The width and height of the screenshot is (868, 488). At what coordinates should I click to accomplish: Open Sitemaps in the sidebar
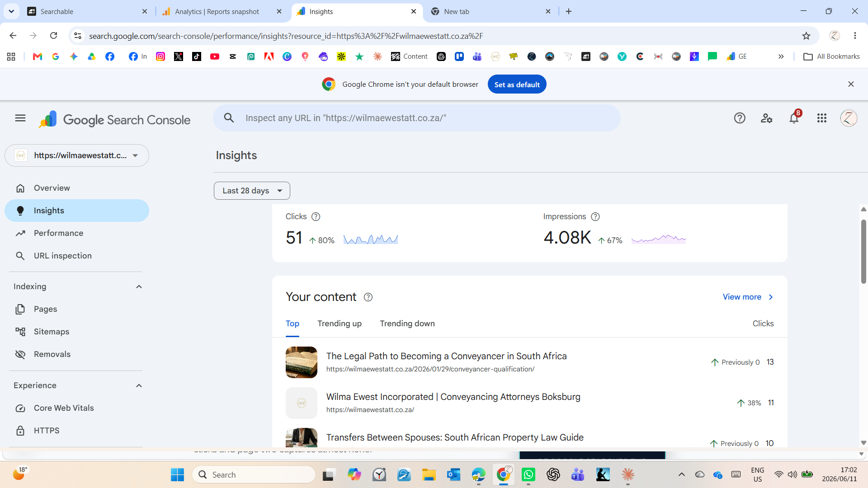click(x=77, y=332)
